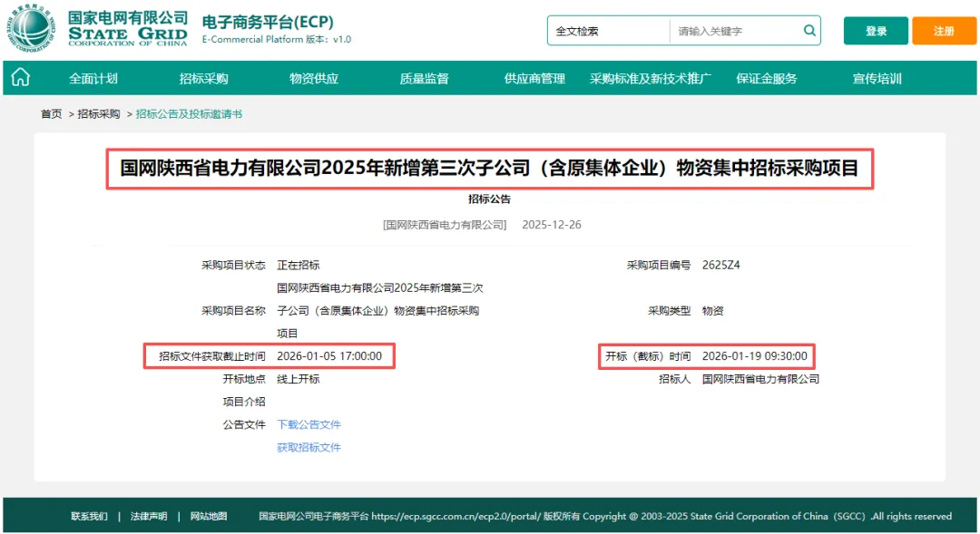Screen dimensions: 980x534
Task: Click the deadline 2026-01-05 17:00:00
Action: (329, 356)
